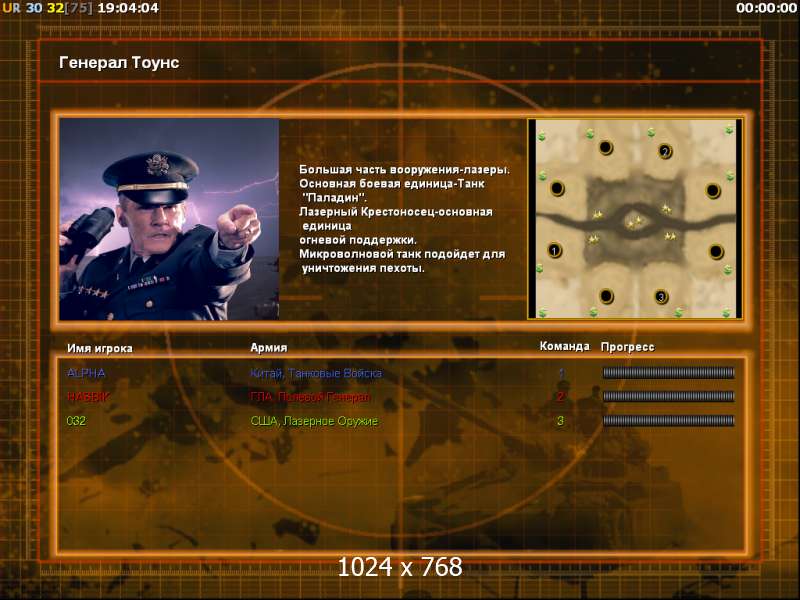Click the 'UR' indicator at top left
800x600 pixels.
(11, 8)
